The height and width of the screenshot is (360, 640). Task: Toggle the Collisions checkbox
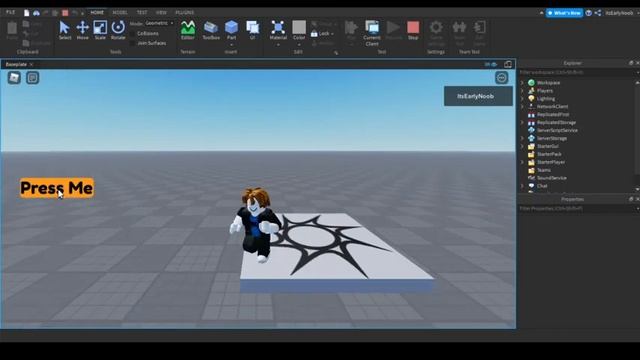(x=133, y=33)
